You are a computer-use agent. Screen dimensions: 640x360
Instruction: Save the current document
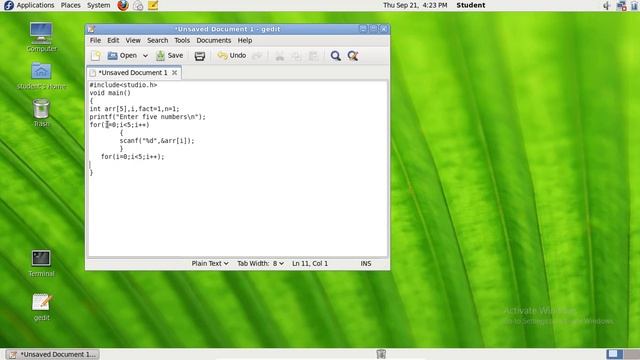170,56
